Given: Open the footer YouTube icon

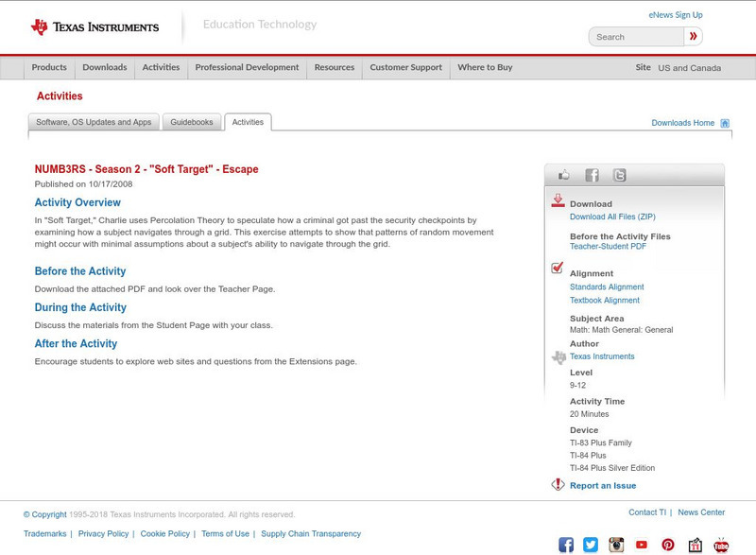Looking at the screenshot, I should 642,545.
